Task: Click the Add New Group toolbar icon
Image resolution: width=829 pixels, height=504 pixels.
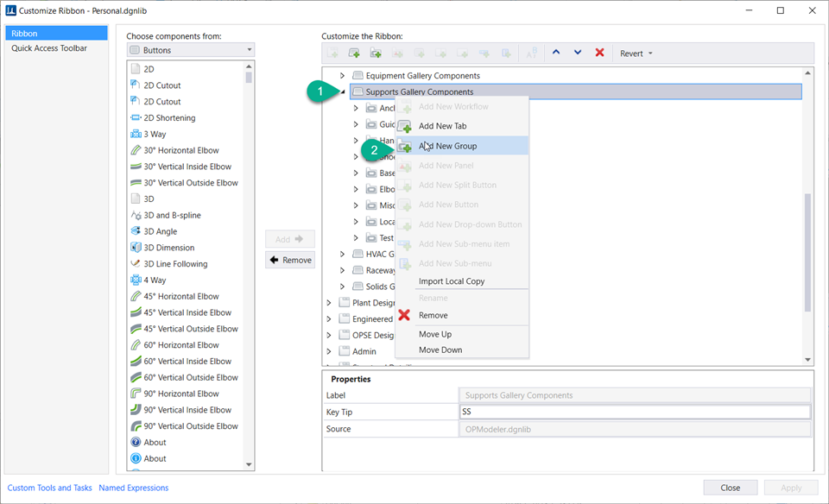Action: point(376,54)
